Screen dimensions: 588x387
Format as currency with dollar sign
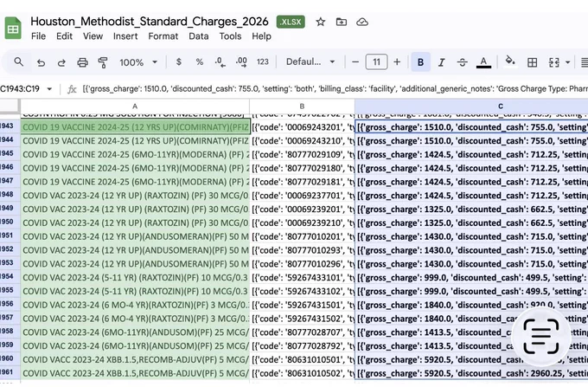click(179, 62)
